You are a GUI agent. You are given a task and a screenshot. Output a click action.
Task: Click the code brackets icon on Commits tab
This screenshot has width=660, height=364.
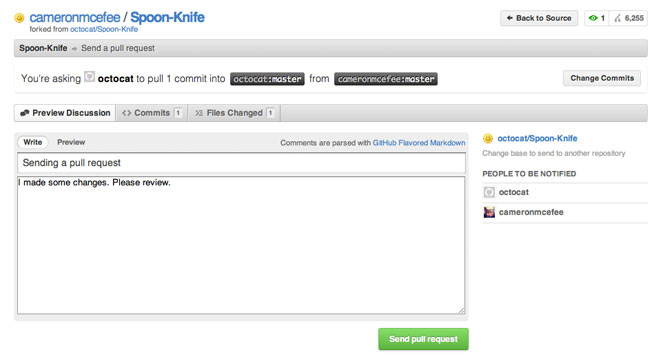click(126, 113)
